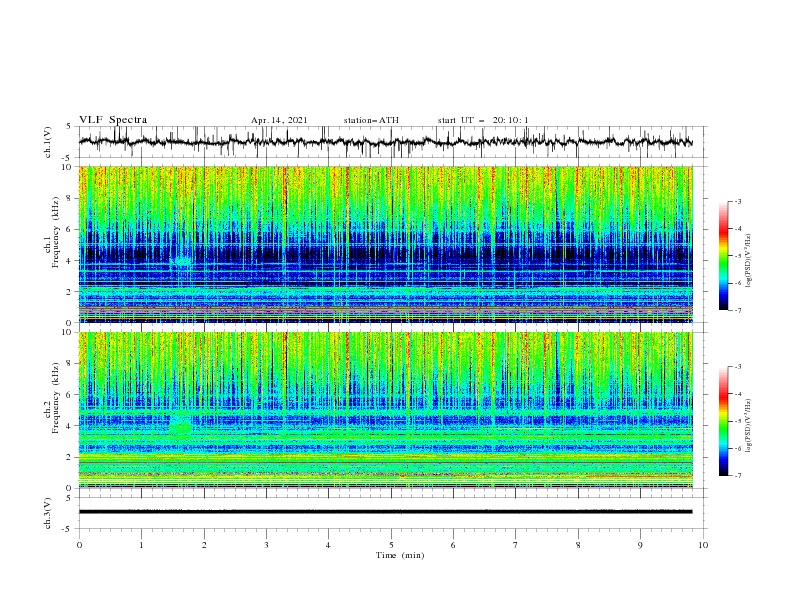Click the 'station=ATH' label

[371, 120]
